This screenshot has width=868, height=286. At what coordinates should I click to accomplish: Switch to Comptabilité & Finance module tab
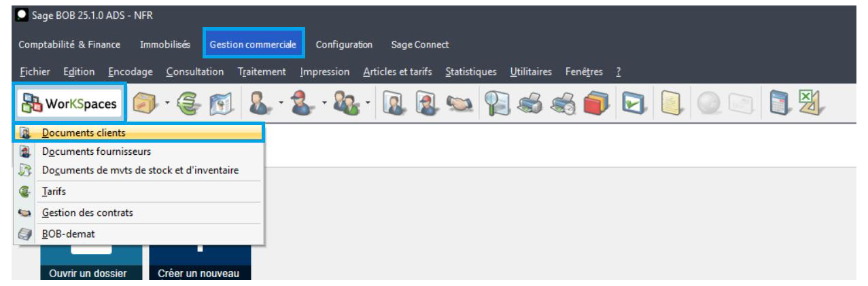click(69, 45)
